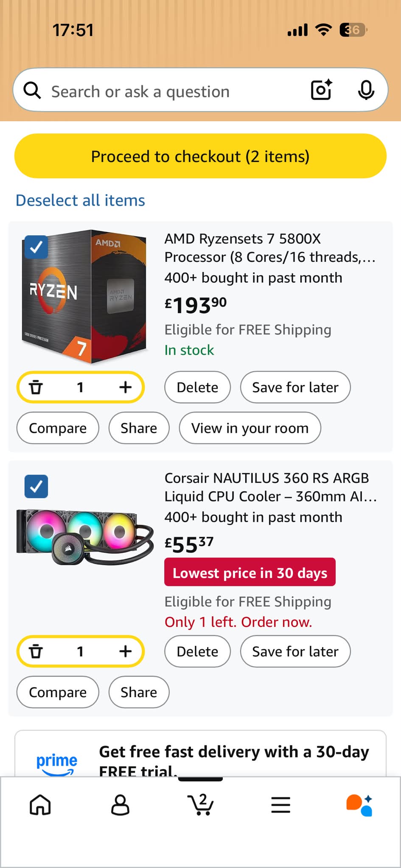
Task: Open the Home tab icon
Action: [x=40, y=804]
